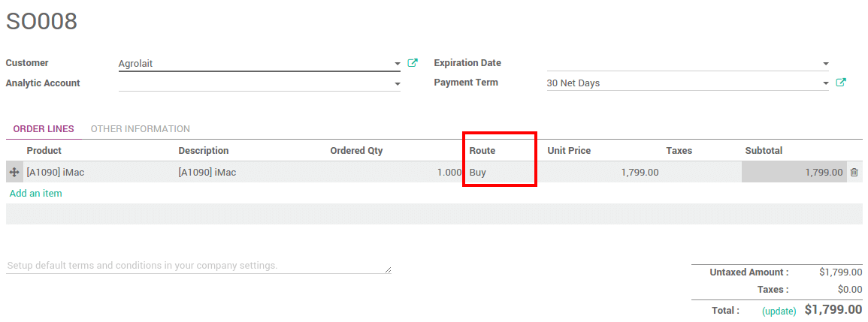Click Add an item link
This screenshot has width=868, height=322.
[x=36, y=194]
